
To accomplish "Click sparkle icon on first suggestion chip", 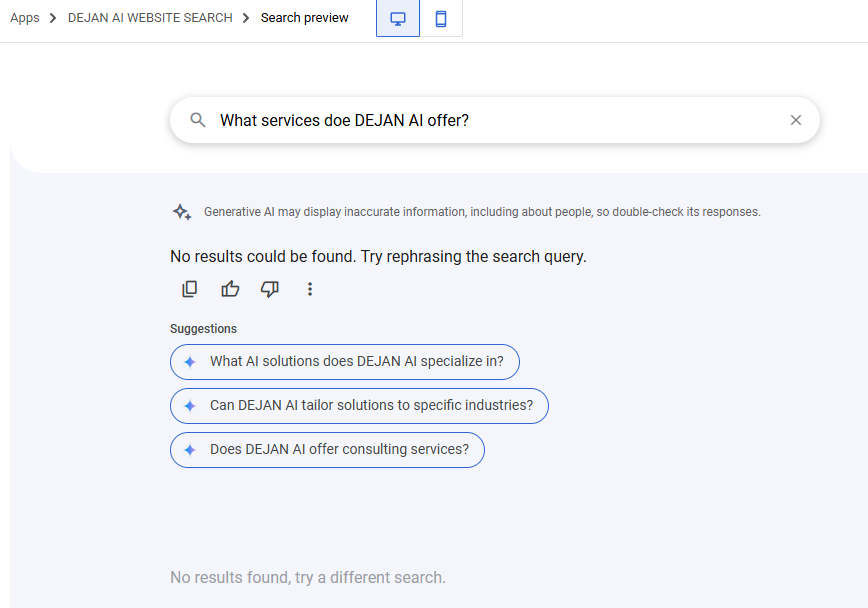I will click(190, 362).
